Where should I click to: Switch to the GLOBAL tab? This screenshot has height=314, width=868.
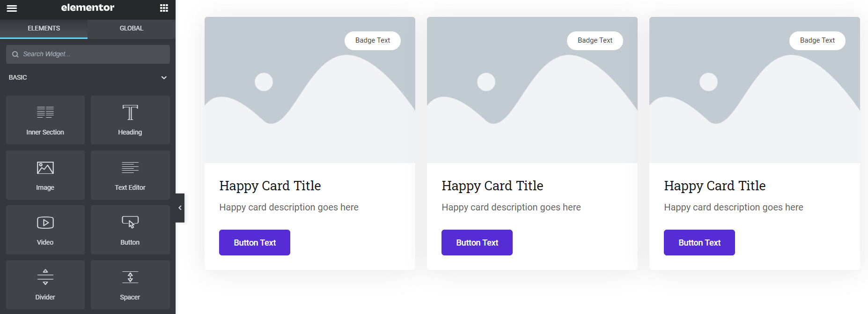131,28
